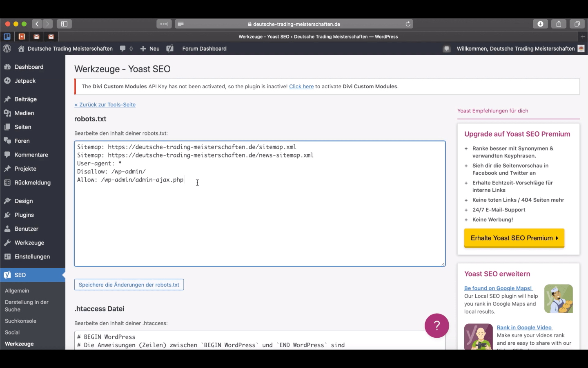Click the Safari back arrow button
This screenshot has width=588, height=368.
click(37, 24)
